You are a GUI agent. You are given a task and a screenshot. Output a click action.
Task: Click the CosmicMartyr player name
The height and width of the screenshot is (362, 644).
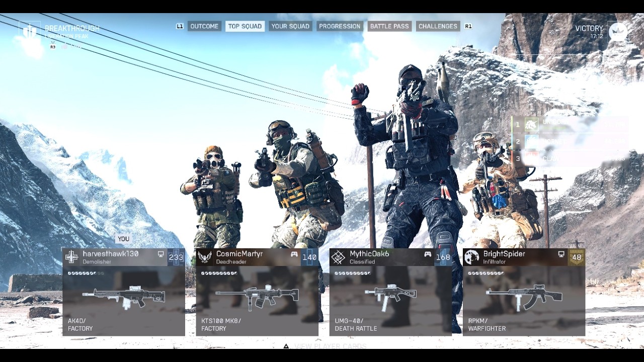click(x=239, y=254)
